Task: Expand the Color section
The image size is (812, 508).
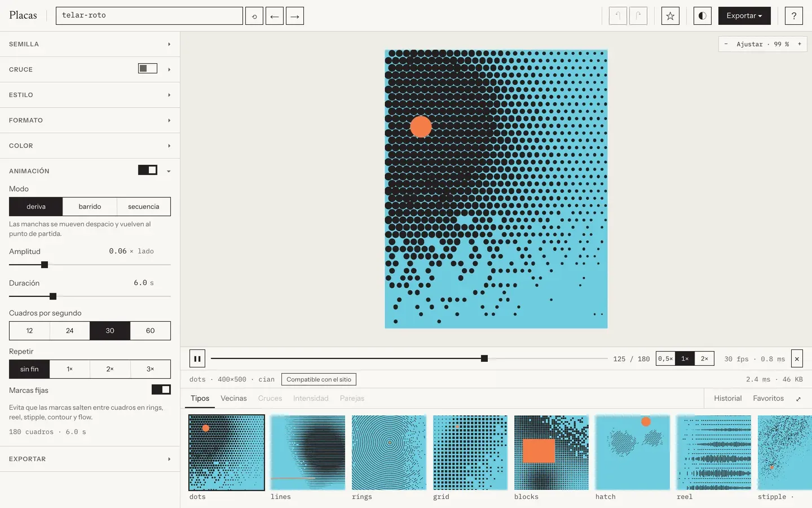Action: [x=90, y=146]
